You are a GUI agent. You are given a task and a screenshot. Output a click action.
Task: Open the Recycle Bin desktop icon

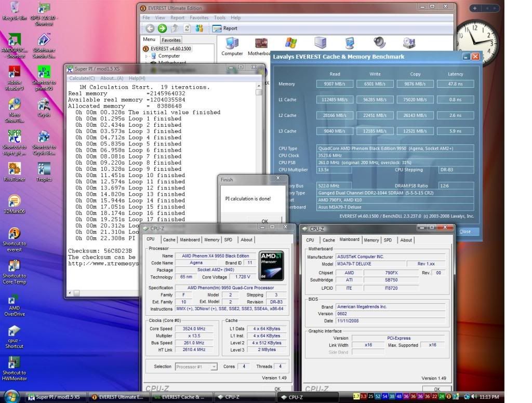coord(14,11)
